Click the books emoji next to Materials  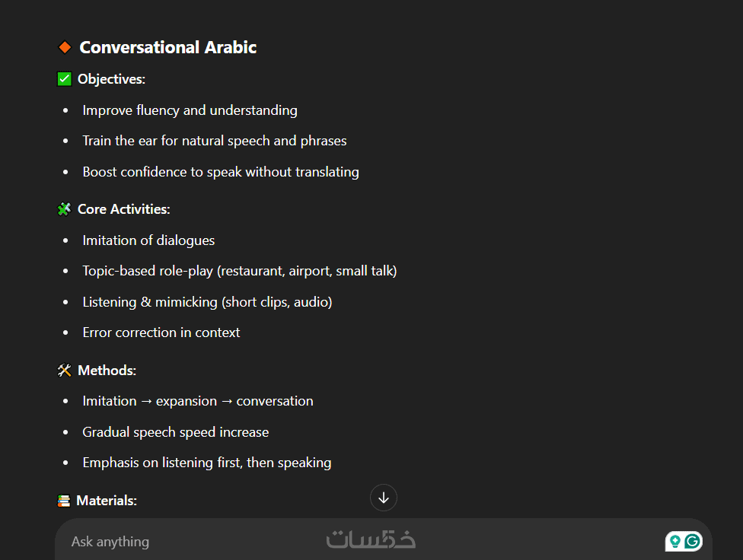(x=65, y=501)
